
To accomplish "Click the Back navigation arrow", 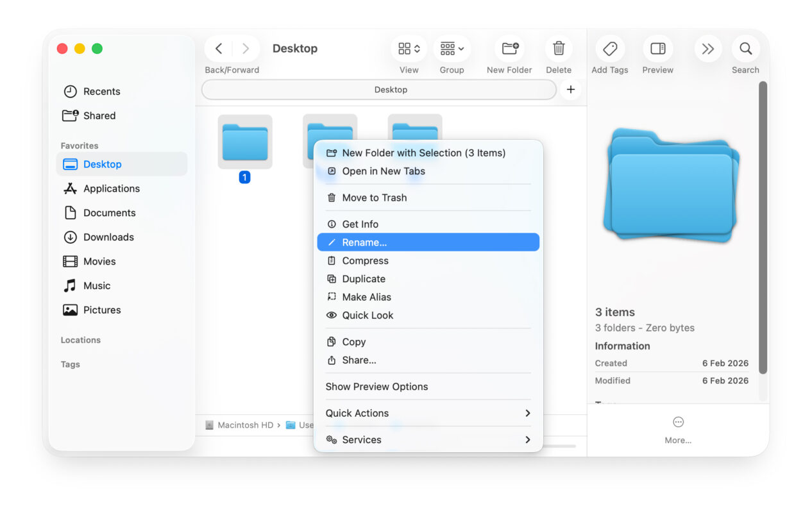I will click(218, 48).
